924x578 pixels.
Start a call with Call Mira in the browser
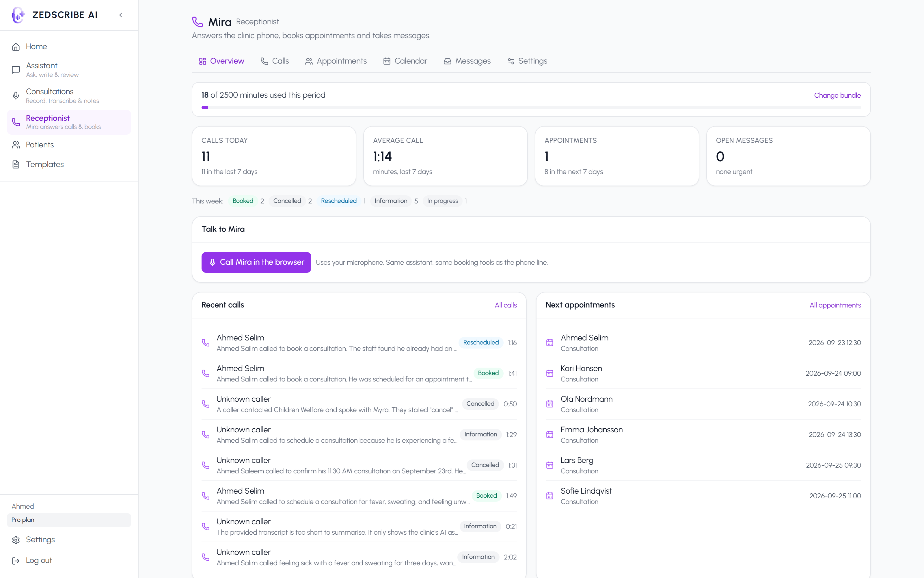click(x=256, y=262)
